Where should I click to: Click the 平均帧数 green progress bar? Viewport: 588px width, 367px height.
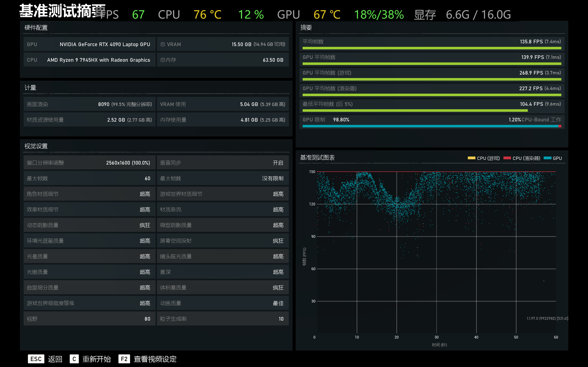click(x=432, y=48)
